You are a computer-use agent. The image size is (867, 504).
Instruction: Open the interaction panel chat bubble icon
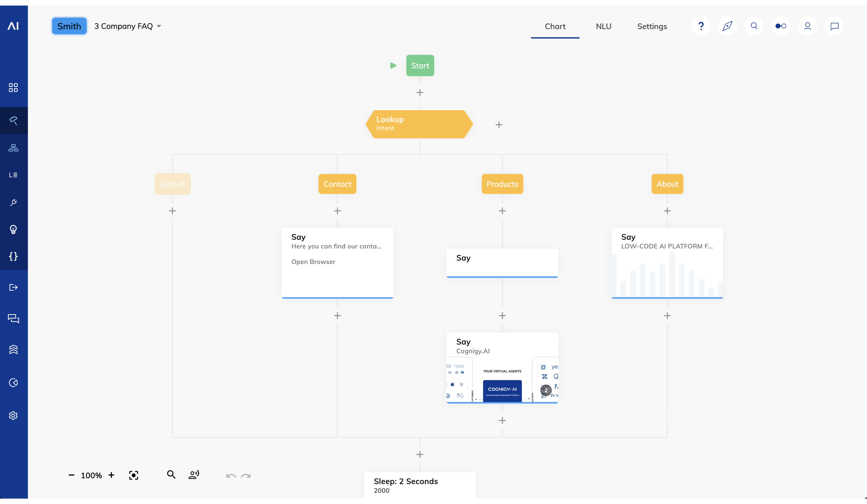coord(834,26)
